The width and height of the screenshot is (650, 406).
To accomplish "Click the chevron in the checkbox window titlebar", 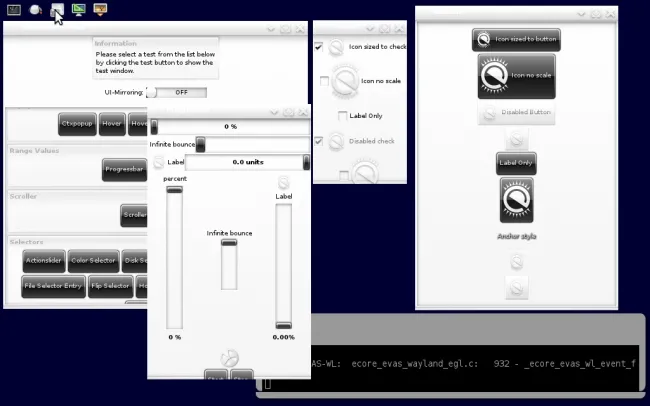I will 370,29.
